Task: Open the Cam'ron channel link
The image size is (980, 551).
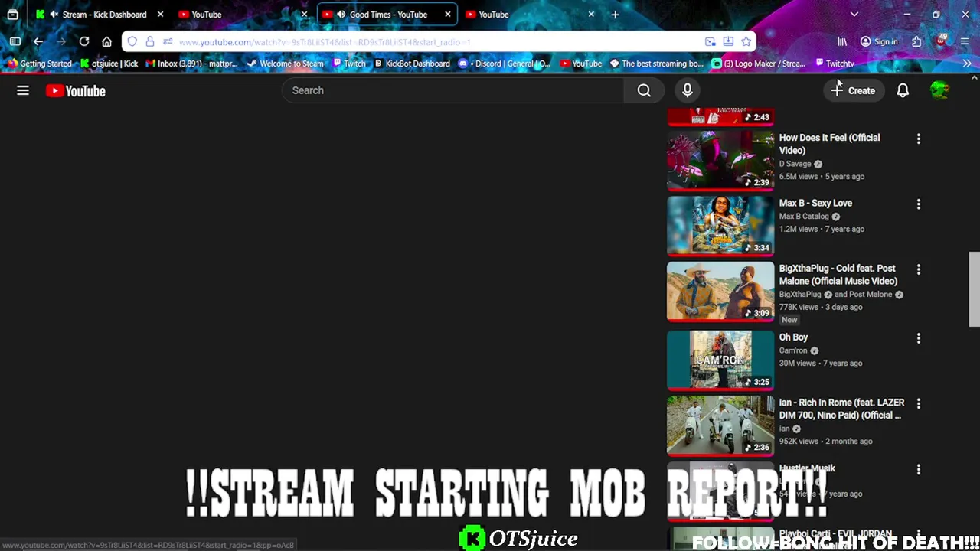Action: click(x=793, y=350)
